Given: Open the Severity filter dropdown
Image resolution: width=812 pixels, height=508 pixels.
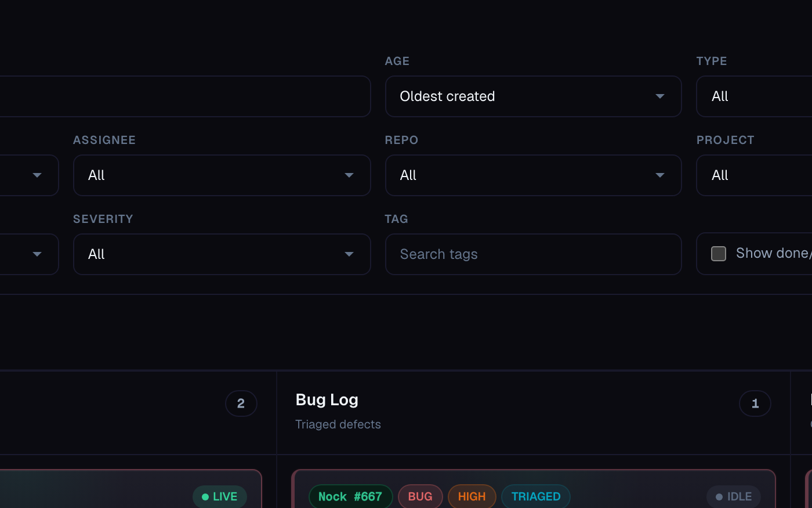Looking at the screenshot, I should [222, 254].
